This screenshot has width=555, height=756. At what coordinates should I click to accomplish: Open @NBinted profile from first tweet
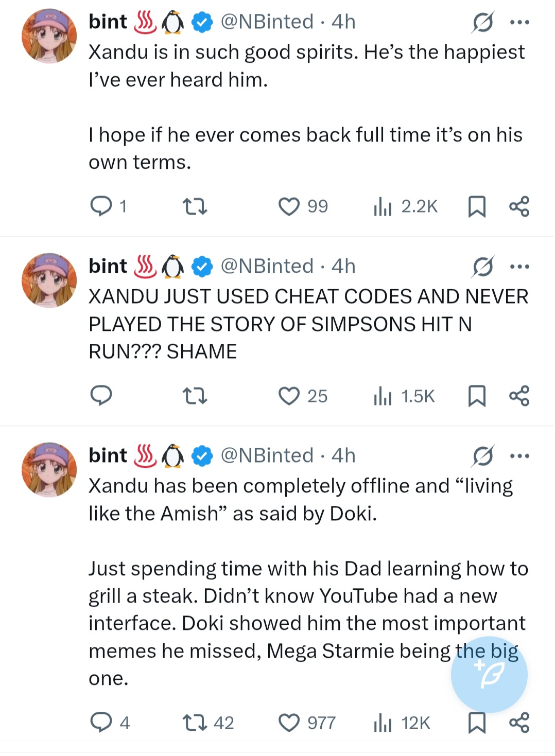point(267,22)
